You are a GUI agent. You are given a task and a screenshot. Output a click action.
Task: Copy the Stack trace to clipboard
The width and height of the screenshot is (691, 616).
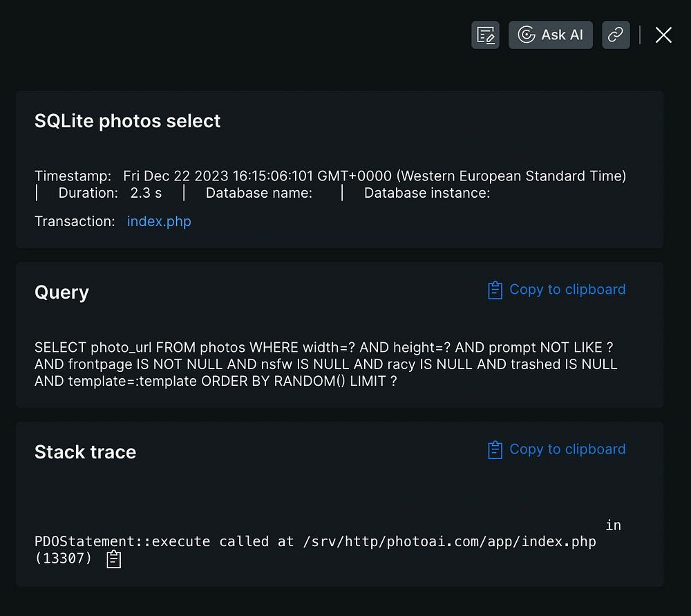point(567,449)
